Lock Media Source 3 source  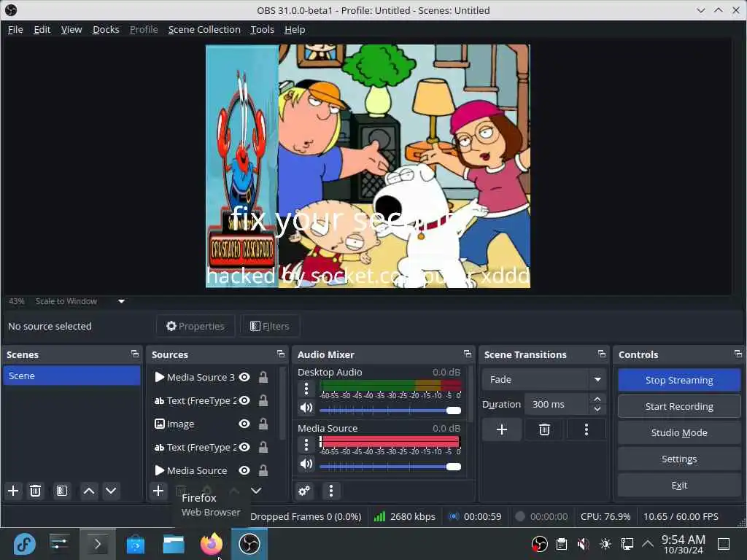coord(263,377)
